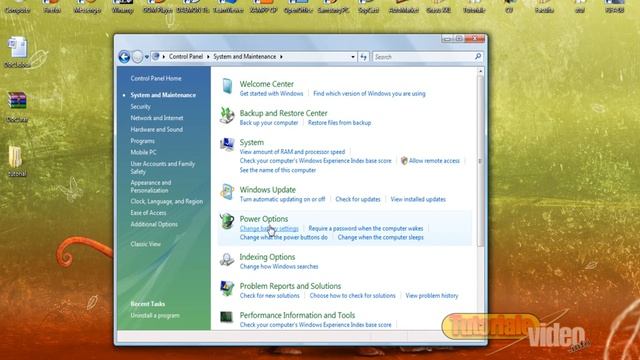
Task: Click View amount of RAM and processor speed
Action: pyautogui.click(x=292, y=152)
